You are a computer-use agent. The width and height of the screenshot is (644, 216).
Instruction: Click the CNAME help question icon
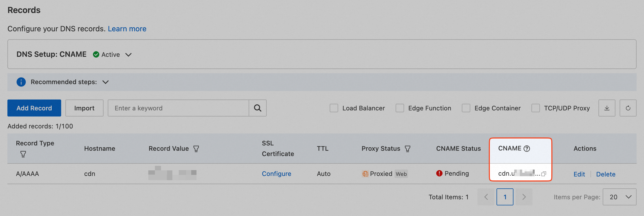click(x=527, y=149)
